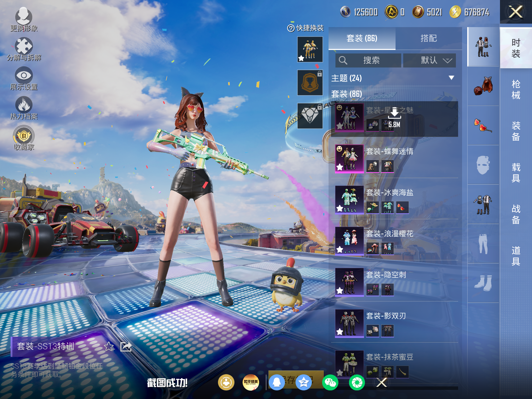Open the shoes category

point(483,283)
